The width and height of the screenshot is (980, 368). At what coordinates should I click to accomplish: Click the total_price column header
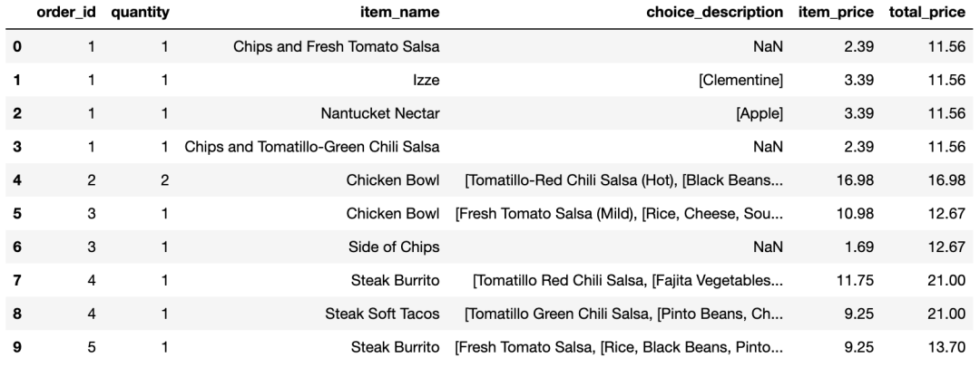pos(926,13)
